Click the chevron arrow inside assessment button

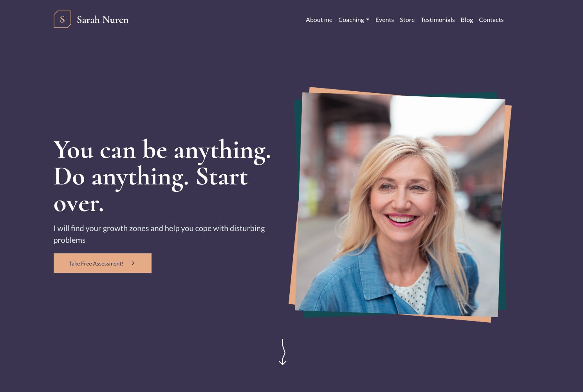coord(133,263)
